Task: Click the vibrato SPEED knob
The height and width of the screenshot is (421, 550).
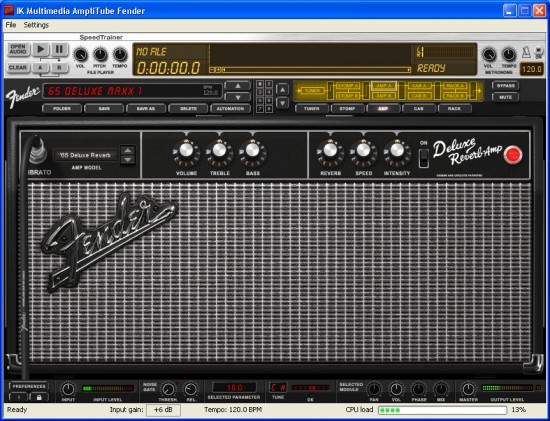Action: coord(364,151)
